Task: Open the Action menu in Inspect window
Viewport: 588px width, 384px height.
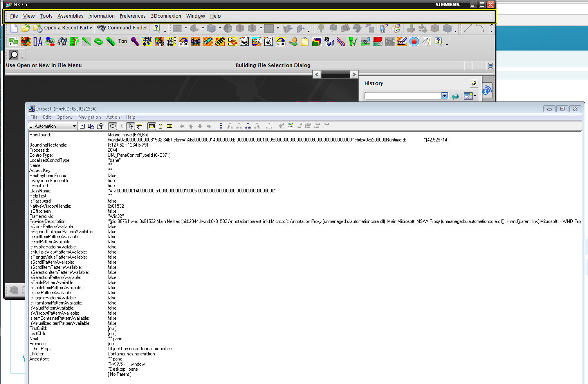Action: tap(113, 117)
